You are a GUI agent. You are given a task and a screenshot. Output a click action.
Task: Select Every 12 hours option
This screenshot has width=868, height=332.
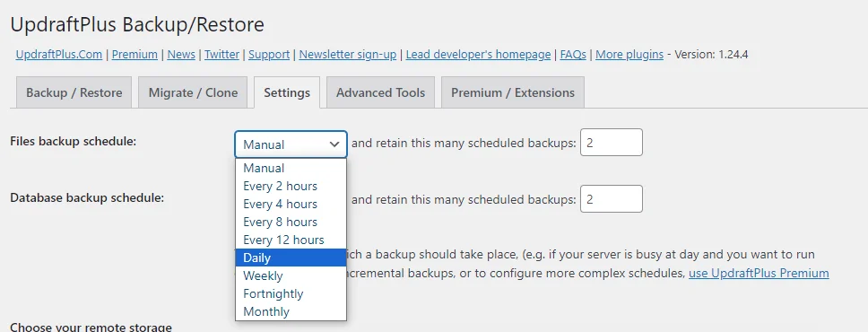click(x=291, y=240)
